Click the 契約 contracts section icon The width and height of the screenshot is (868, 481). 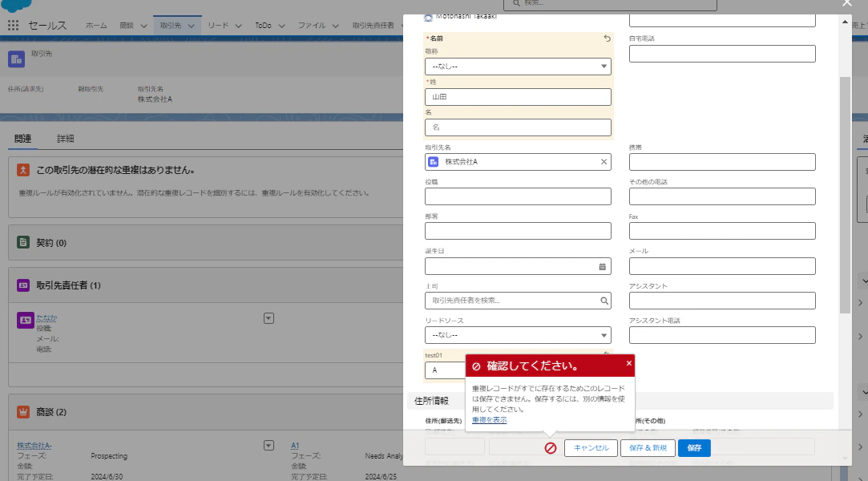pos(23,242)
